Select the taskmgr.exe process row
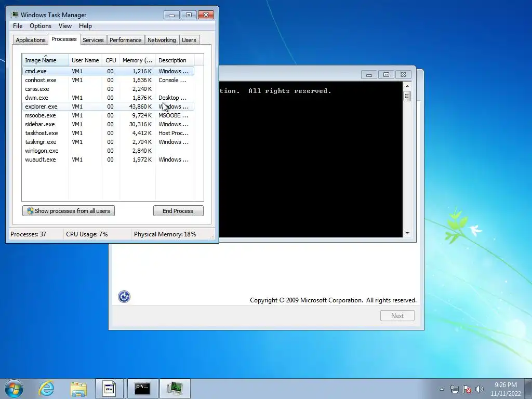The image size is (532, 399). [108, 142]
